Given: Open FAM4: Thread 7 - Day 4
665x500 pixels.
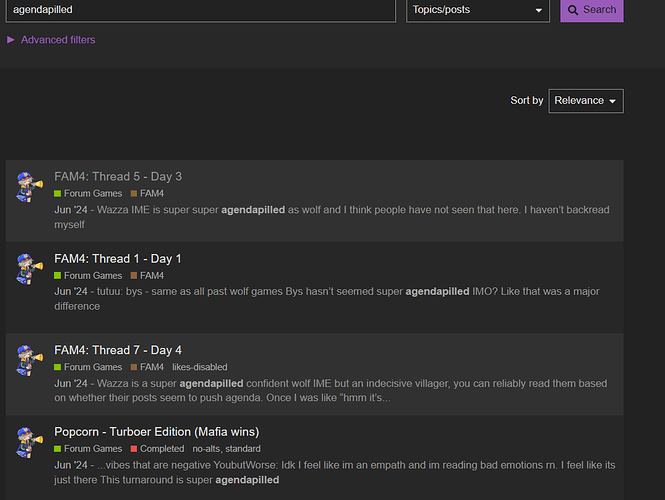Looking at the screenshot, I should (118, 350).
